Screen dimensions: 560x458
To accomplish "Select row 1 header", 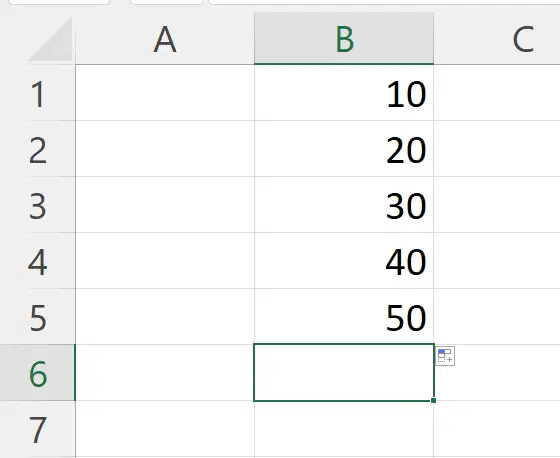I will [x=38, y=93].
